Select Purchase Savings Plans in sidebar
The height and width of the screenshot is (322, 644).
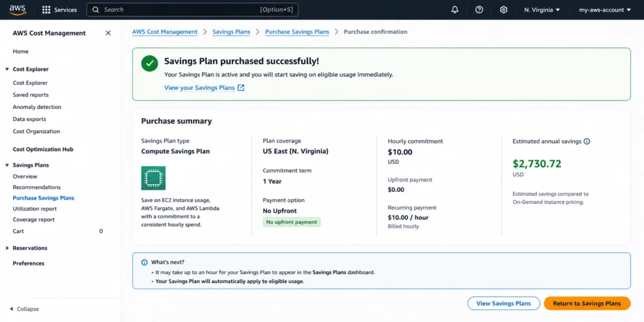click(x=43, y=198)
